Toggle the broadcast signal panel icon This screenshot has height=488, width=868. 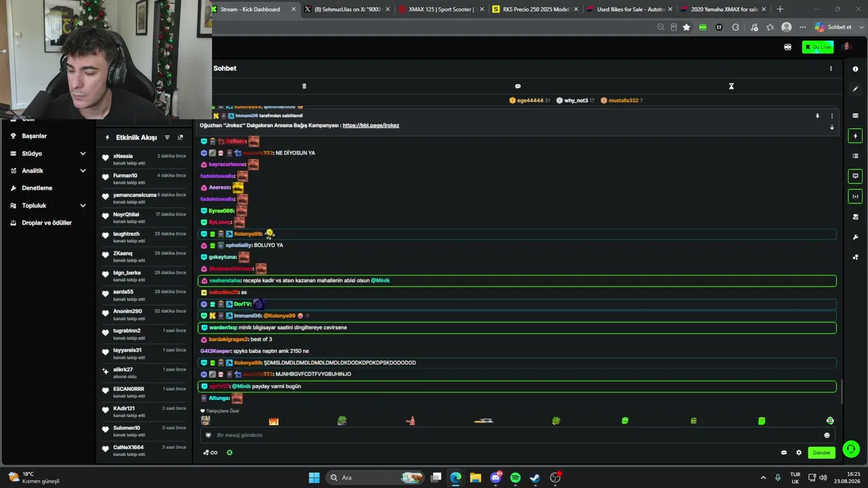click(x=855, y=196)
